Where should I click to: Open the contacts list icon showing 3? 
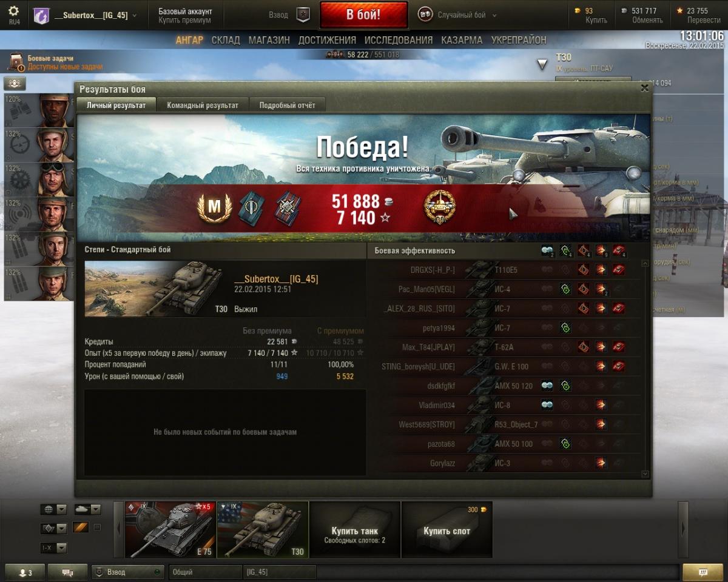point(25,572)
